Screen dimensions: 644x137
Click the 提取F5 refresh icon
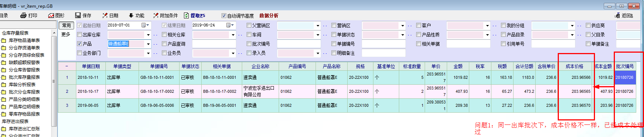click(187, 15)
